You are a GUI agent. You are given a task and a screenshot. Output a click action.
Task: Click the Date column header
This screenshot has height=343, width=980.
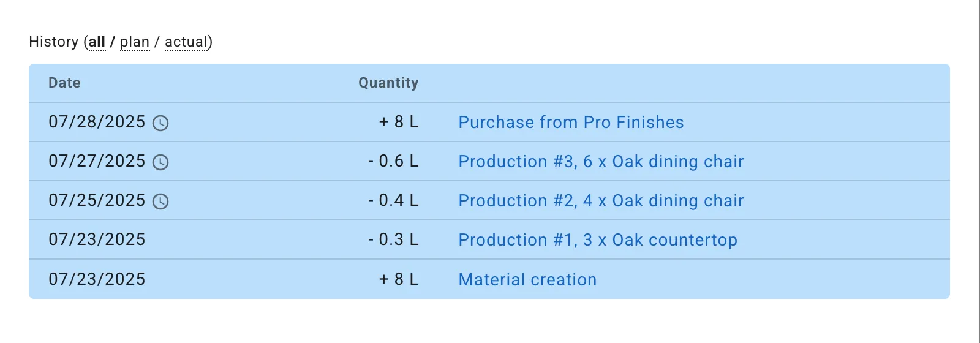[x=64, y=83]
